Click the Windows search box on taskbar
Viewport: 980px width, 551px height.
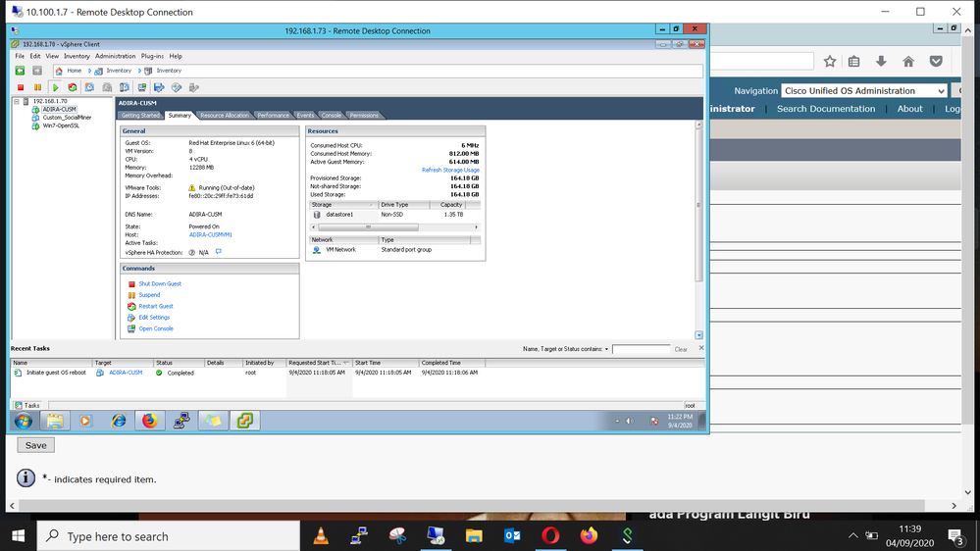coord(169,536)
